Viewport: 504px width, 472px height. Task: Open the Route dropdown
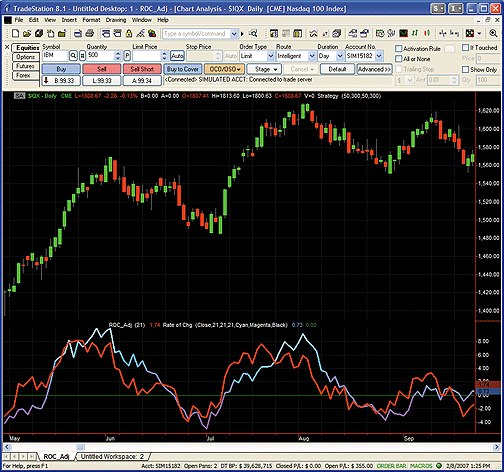312,56
